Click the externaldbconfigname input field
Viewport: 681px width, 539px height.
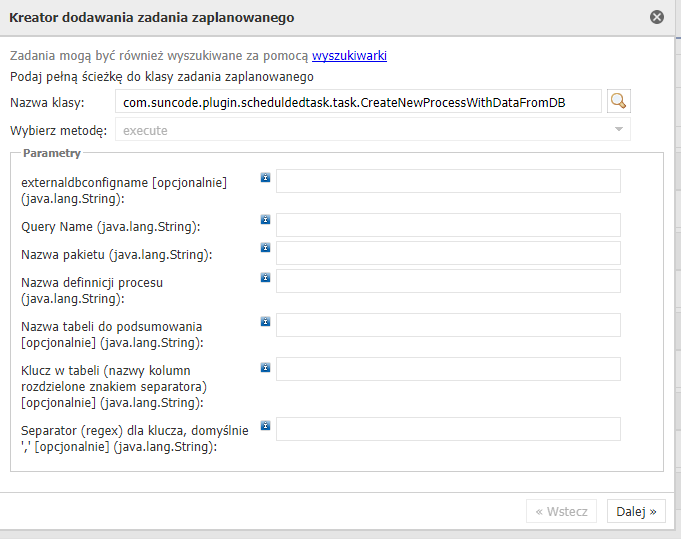(x=448, y=181)
